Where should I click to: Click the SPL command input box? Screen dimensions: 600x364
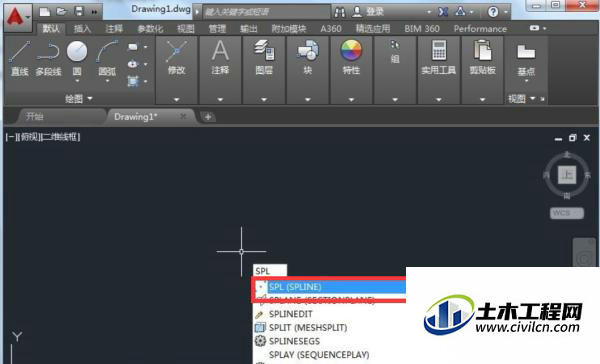[270, 271]
